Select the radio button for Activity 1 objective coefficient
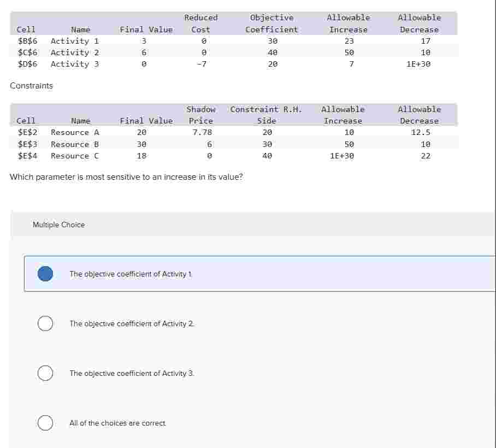This screenshot has height=448, width=496. pyautogui.click(x=45, y=274)
